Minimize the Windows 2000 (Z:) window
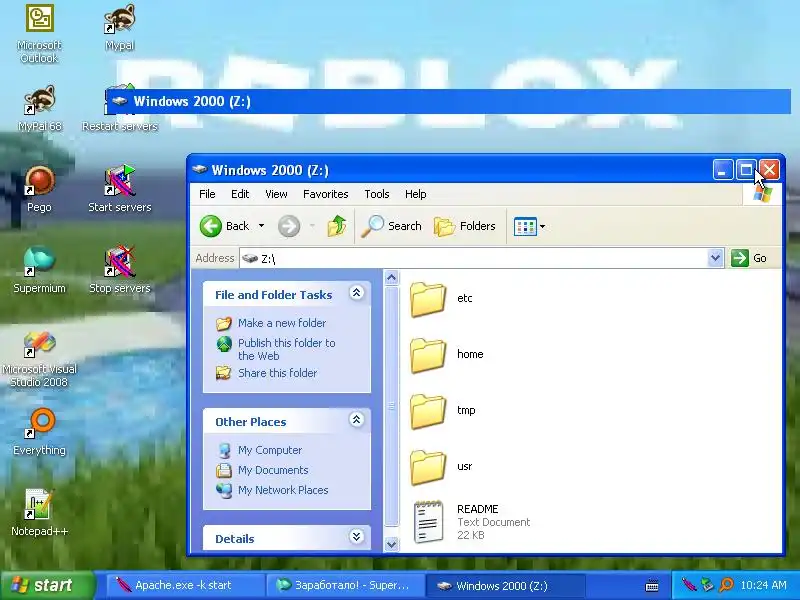800x600 pixels. pos(722,170)
